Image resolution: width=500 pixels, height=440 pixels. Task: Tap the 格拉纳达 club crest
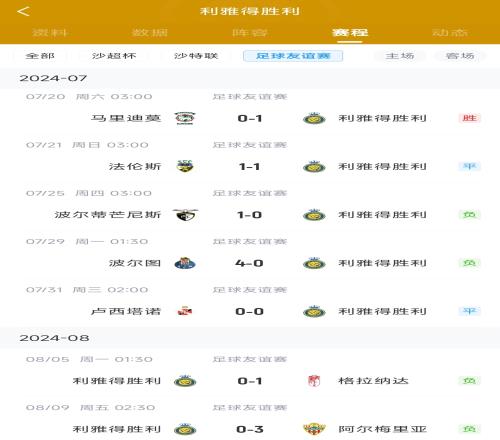(314, 381)
